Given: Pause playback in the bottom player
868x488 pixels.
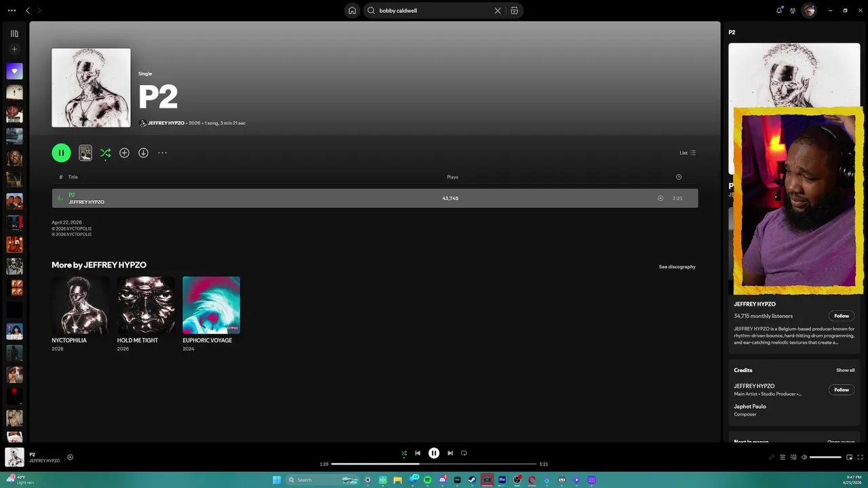Looking at the screenshot, I should tap(434, 453).
